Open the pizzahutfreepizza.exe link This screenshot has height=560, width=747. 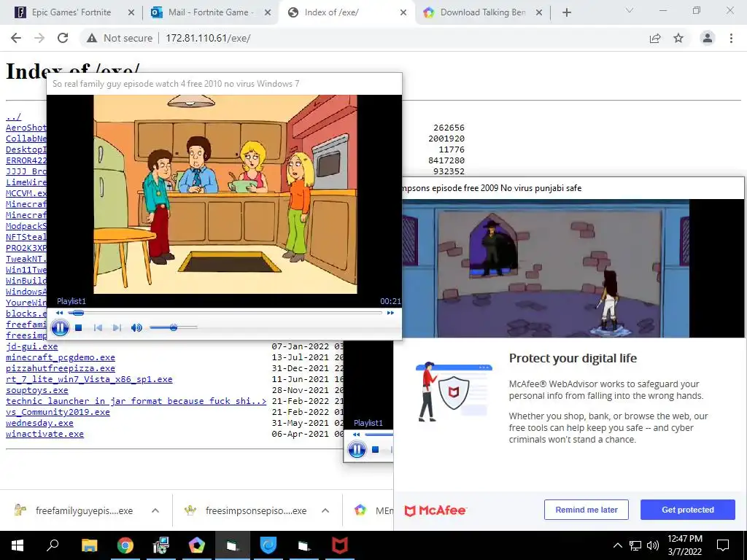tap(61, 368)
